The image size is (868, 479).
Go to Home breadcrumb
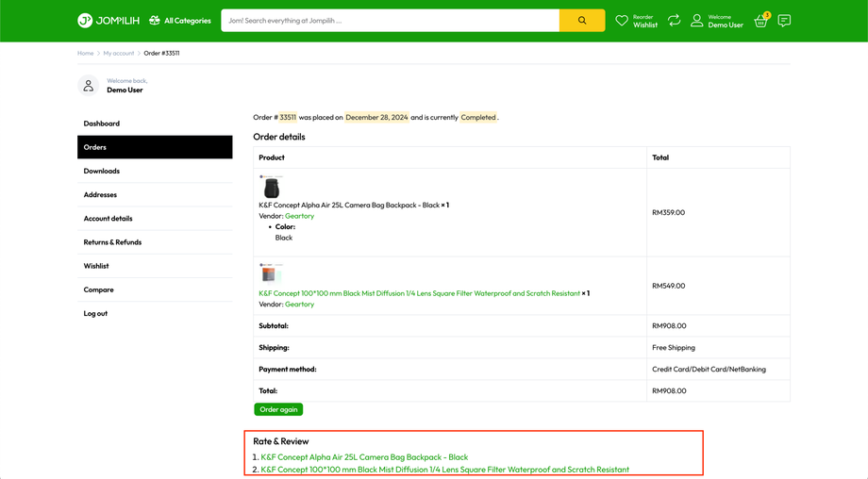pyautogui.click(x=85, y=53)
